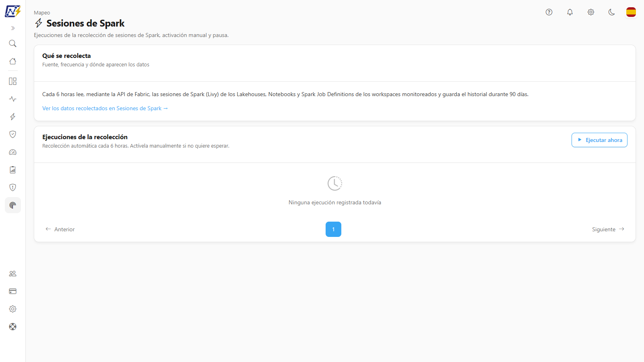Open the lifebuoy support icon in the sidebar
Viewport: 644px width, 362px height.
pos(13,327)
